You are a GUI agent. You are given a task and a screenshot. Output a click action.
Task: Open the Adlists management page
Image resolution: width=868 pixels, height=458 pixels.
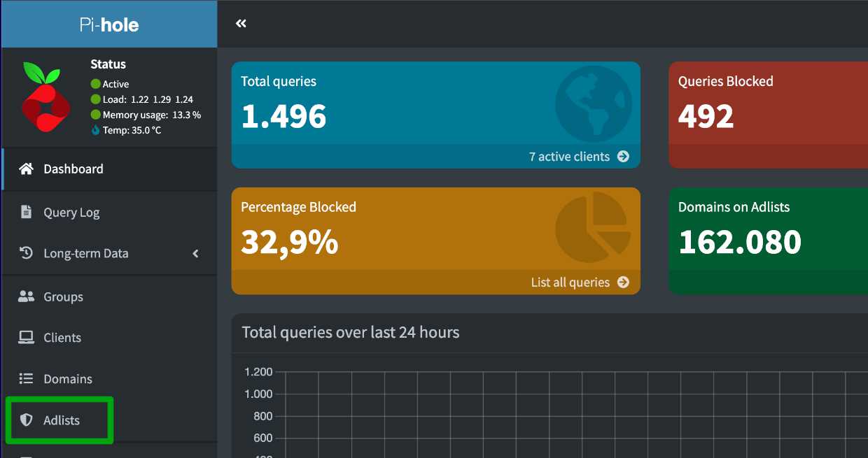click(109, 420)
